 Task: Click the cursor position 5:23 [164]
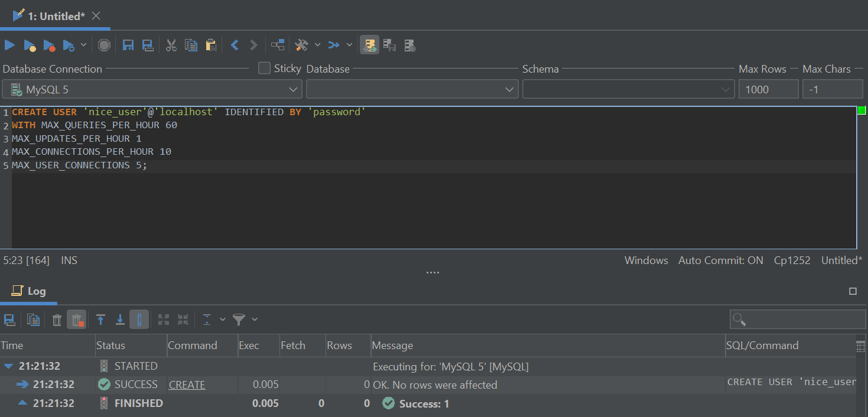point(27,260)
